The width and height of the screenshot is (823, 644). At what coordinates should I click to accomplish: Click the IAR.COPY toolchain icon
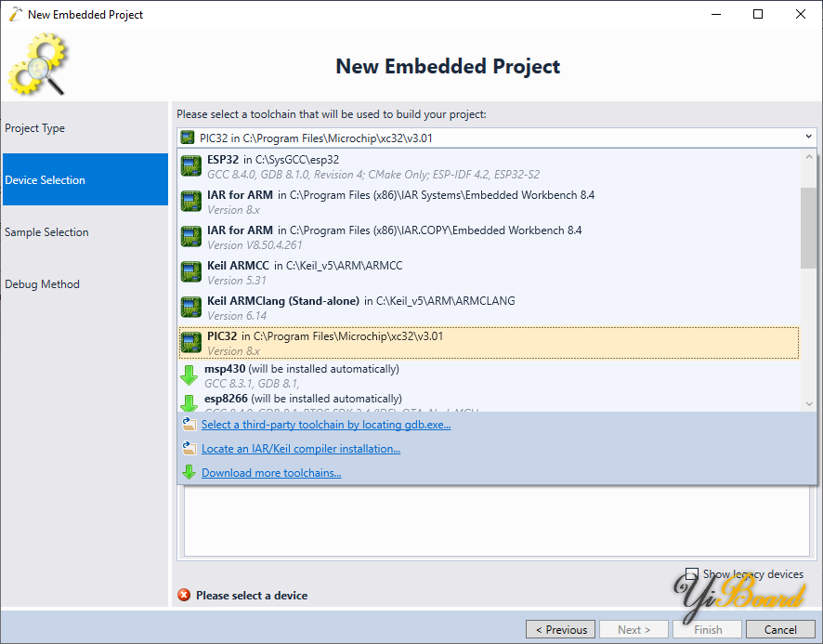click(191, 237)
